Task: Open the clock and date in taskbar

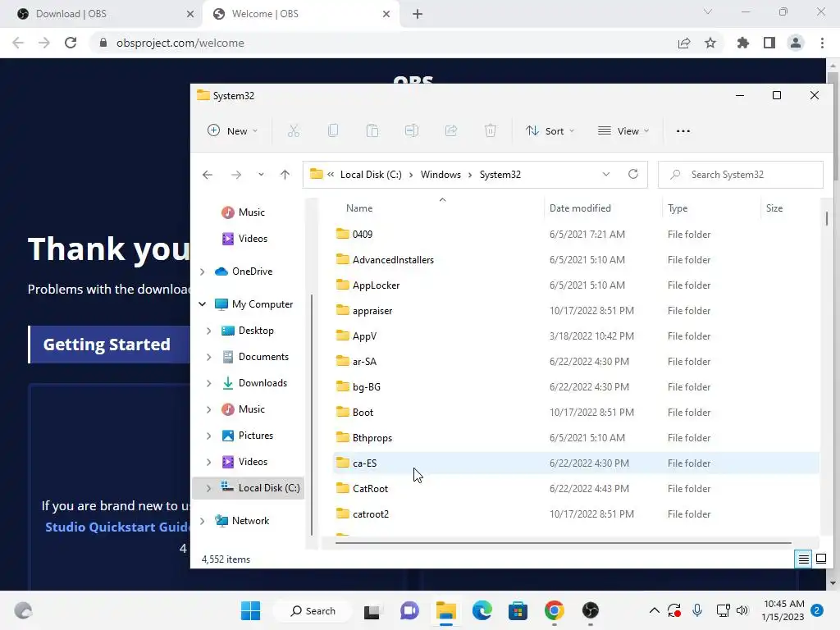Action: [x=783, y=610]
